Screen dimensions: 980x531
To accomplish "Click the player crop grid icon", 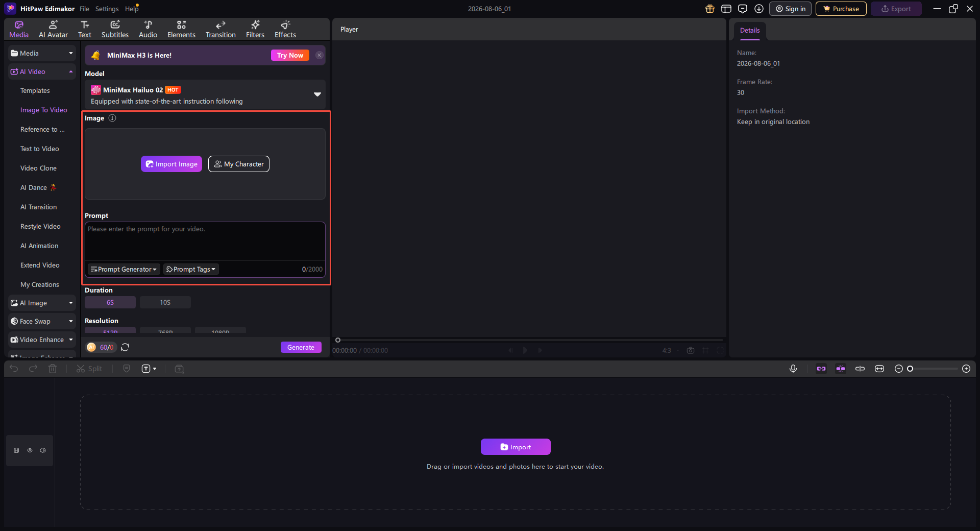I will tap(705, 350).
